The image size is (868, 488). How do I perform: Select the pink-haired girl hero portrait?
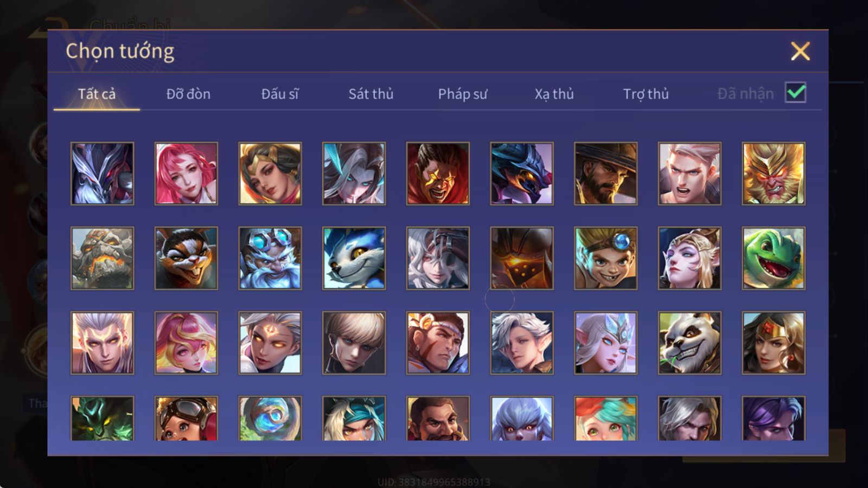pyautogui.click(x=186, y=174)
